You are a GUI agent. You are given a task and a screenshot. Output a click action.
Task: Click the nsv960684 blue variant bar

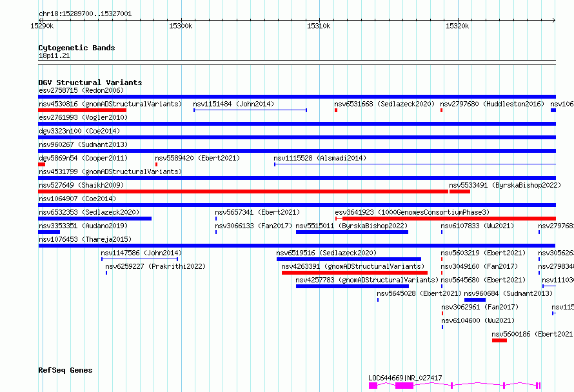click(475, 300)
